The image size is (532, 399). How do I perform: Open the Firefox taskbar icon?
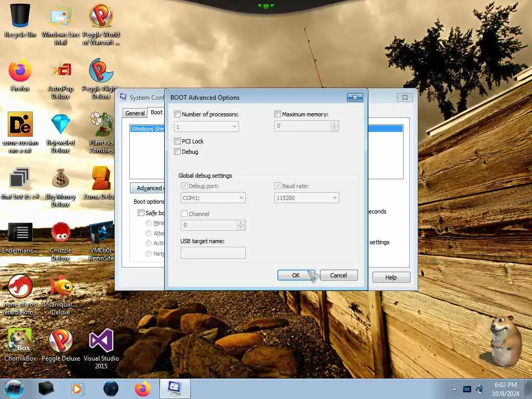point(142,389)
